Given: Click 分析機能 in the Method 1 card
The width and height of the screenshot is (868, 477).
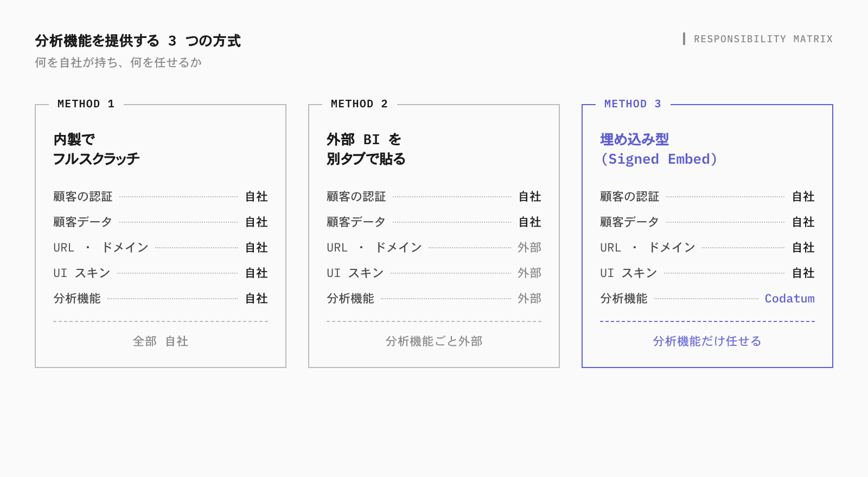Looking at the screenshot, I should click(x=77, y=298).
